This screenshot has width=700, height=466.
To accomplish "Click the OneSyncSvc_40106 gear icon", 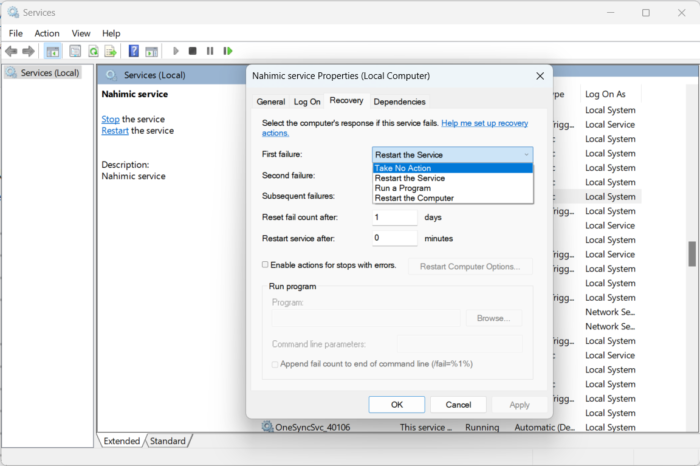I will coord(267,426).
